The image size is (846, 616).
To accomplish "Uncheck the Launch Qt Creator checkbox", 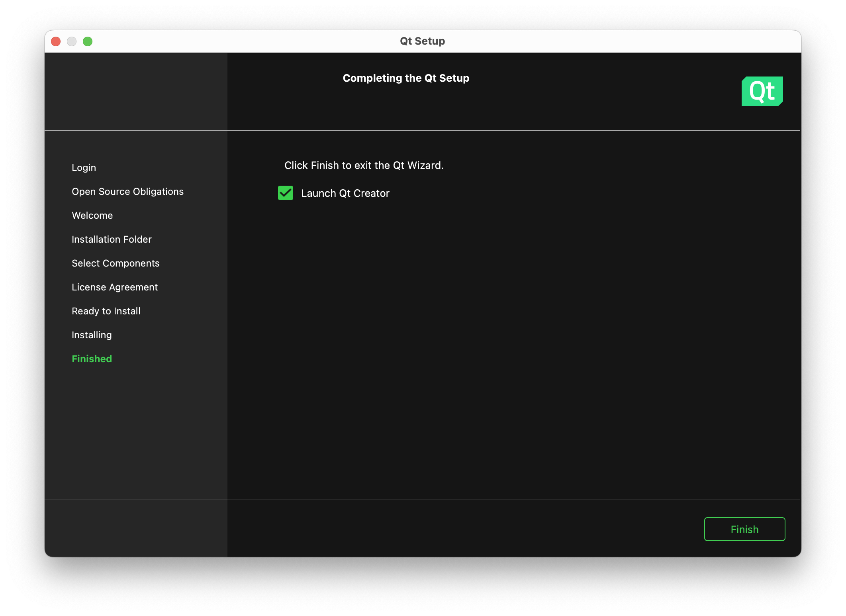I will tap(285, 193).
